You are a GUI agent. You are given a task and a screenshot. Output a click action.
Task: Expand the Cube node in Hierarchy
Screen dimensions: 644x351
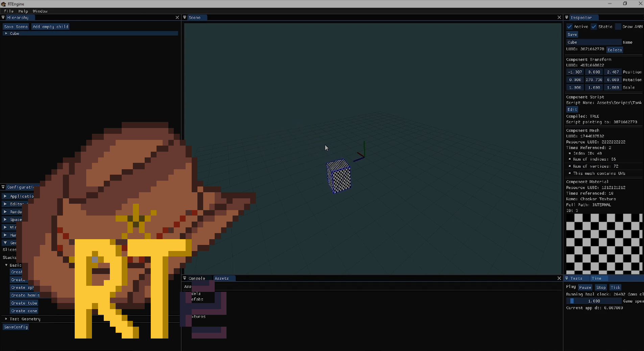coord(6,33)
